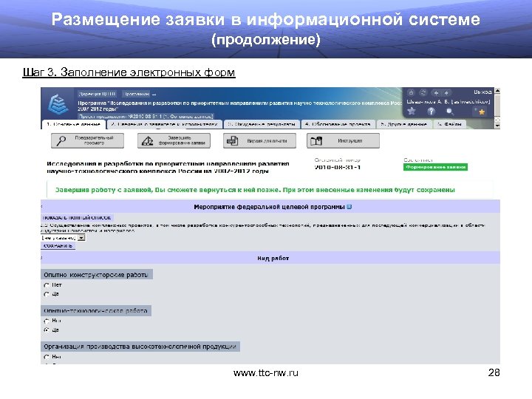Viewport: 532px width, 399px height.
Task: Click www.ttc-nw.ru footer text
Action: coord(266,373)
